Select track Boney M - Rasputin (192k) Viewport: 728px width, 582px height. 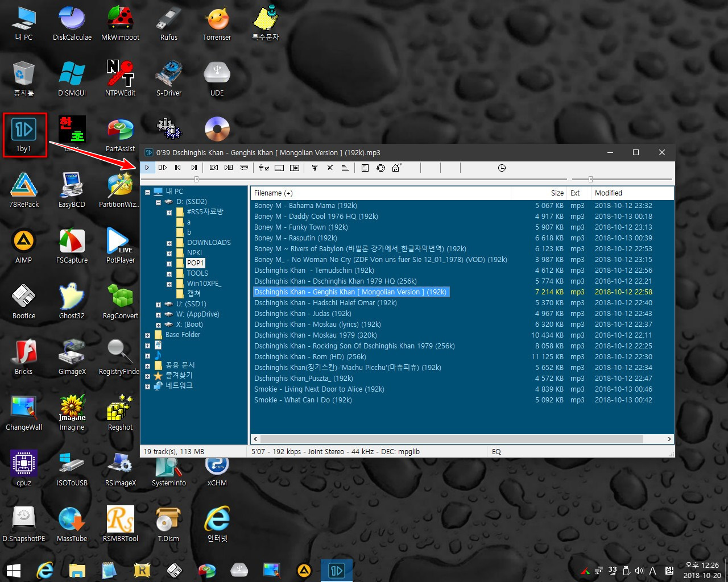(x=296, y=238)
